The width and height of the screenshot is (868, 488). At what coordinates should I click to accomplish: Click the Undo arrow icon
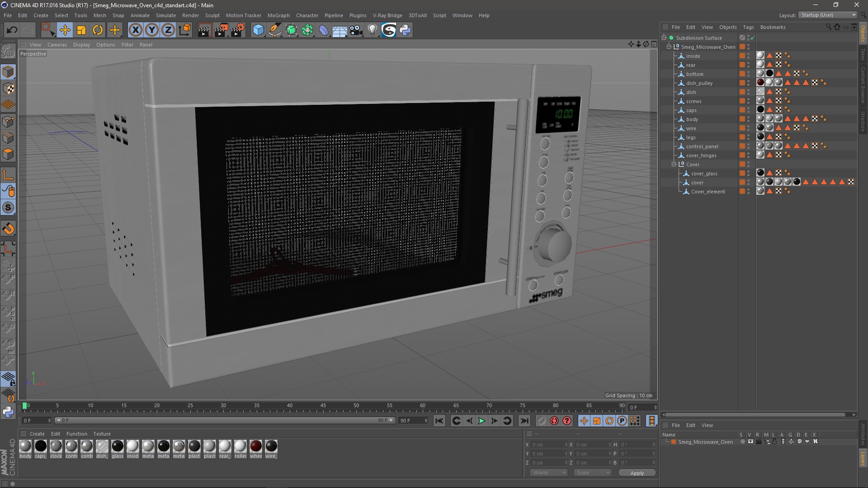tap(12, 30)
